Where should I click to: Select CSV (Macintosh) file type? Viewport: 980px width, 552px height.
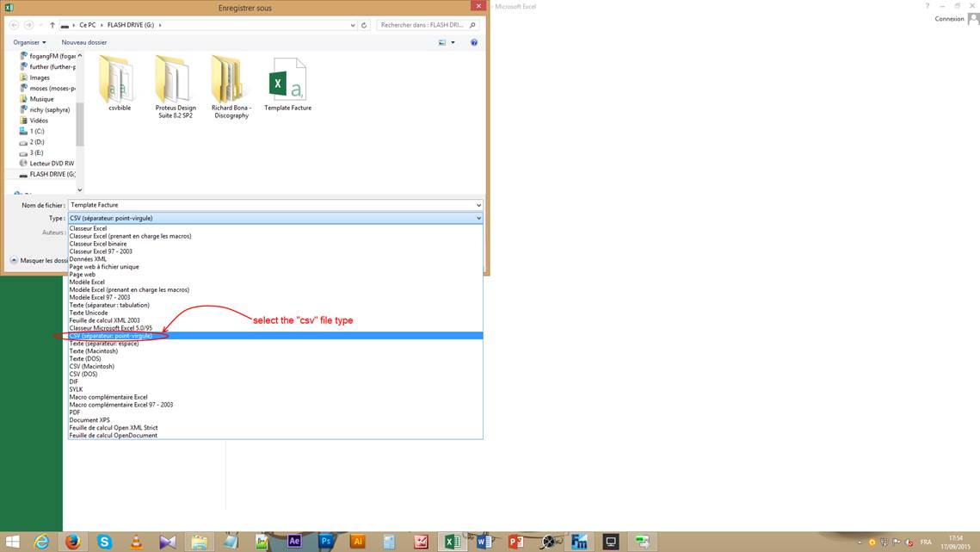point(275,367)
